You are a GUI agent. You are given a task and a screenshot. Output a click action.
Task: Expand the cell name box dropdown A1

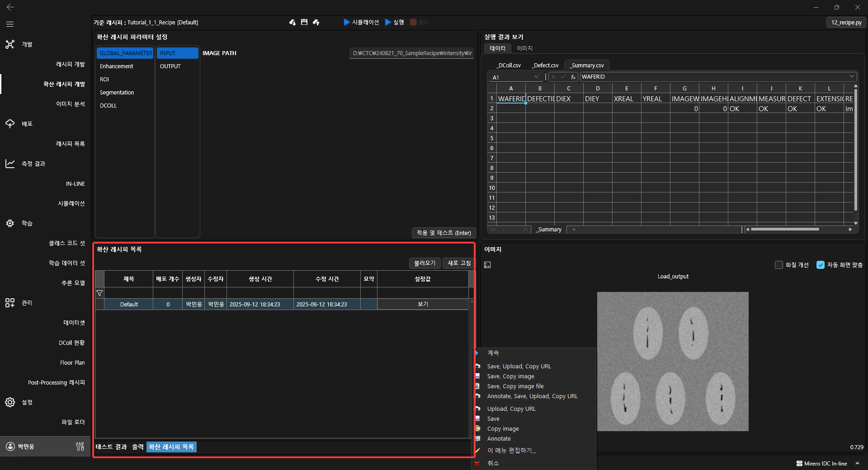tap(536, 77)
